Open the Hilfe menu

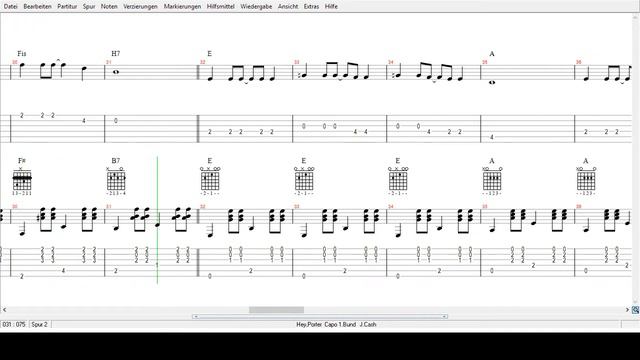[331, 7]
